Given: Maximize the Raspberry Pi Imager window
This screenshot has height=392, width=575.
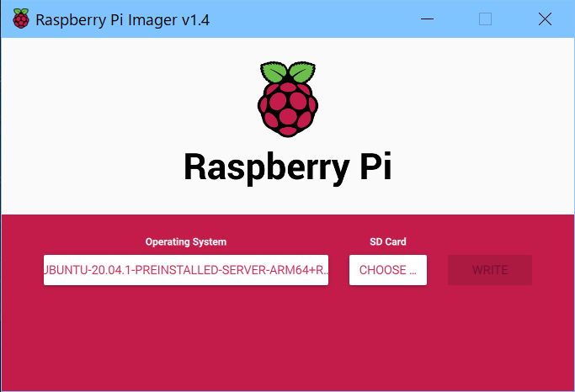Looking at the screenshot, I should click(485, 19).
